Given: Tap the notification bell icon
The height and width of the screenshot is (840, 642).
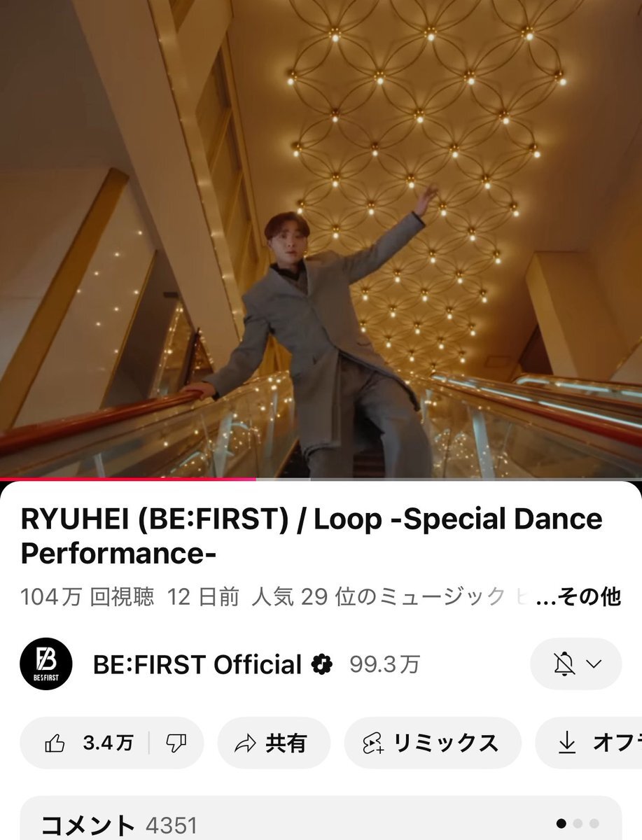Looking at the screenshot, I should pos(564,664).
